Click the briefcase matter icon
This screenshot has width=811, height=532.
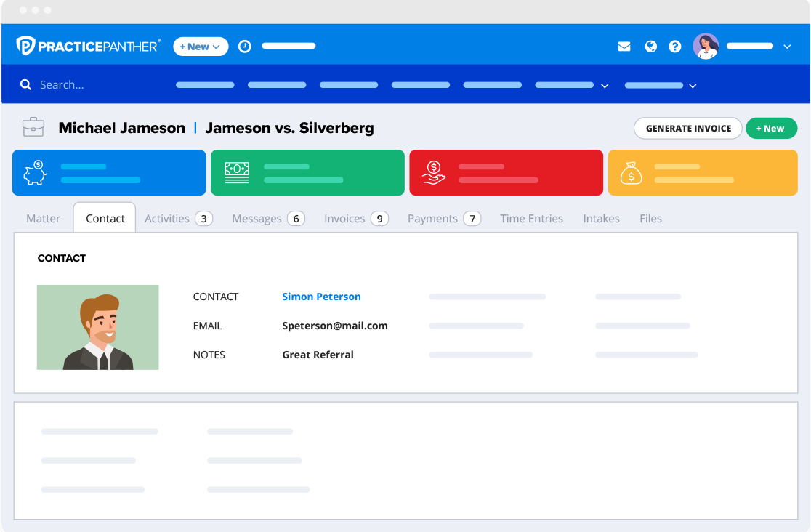pos(33,127)
